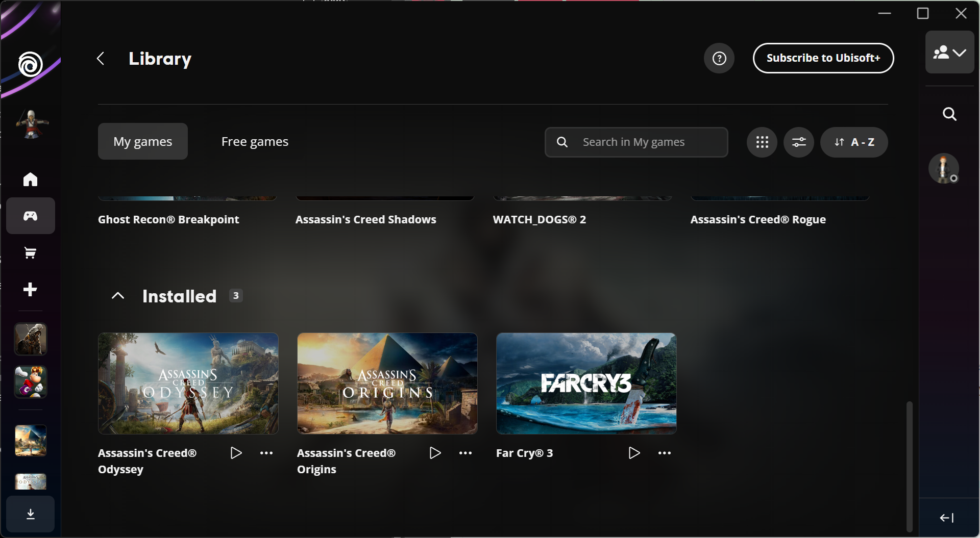Viewport: 980px width, 538px height.
Task: Select the Games controller sidebar icon
Action: (x=31, y=216)
